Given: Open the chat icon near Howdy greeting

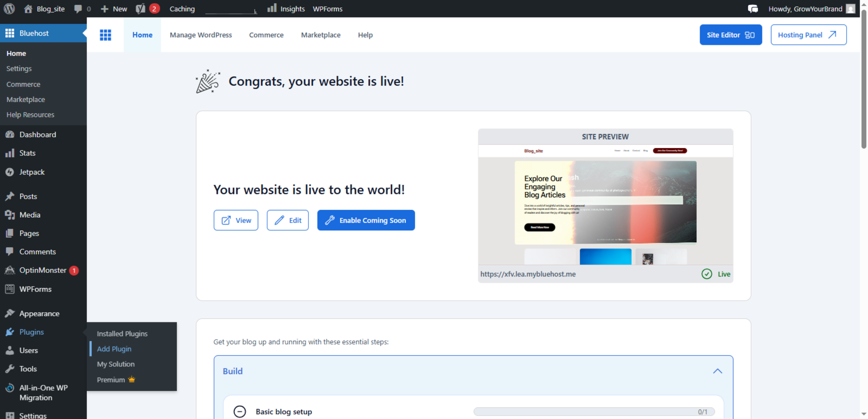Looking at the screenshot, I should pyautogui.click(x=753, y=8).
